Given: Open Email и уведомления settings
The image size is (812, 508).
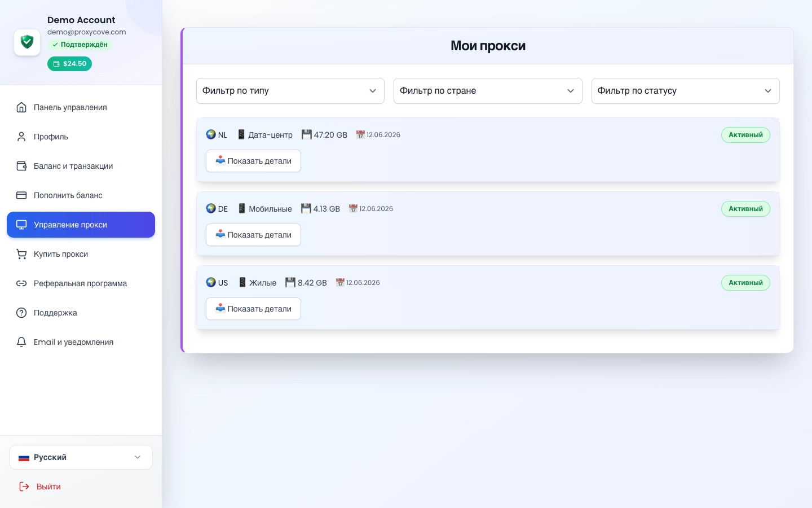Looking at the screenshot, I should (81, 342).
